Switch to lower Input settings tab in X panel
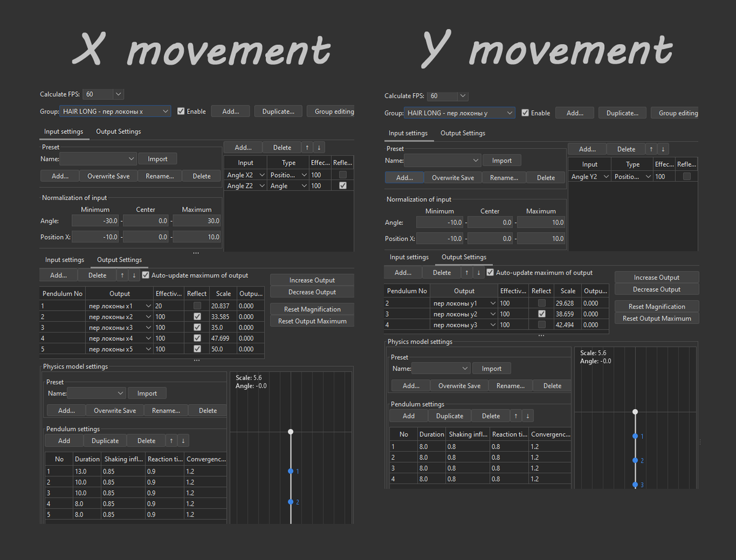The image size is (736, 560). coord(65,260)
